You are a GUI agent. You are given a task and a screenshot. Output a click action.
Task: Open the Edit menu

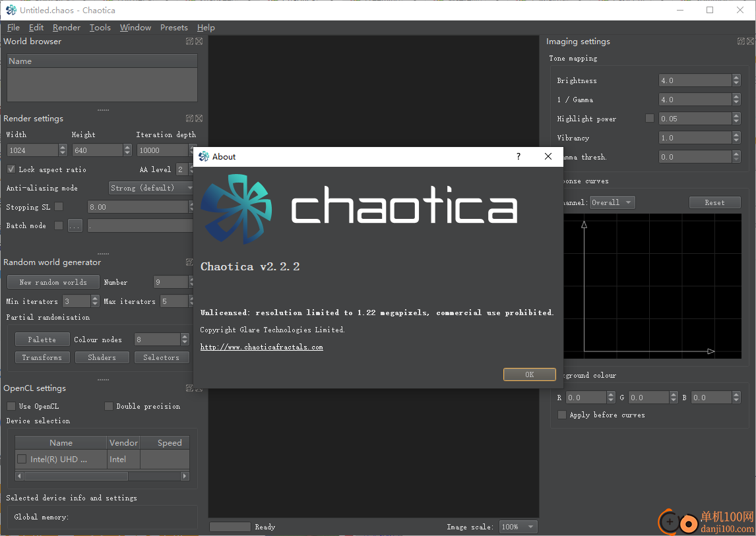point(36,28)
